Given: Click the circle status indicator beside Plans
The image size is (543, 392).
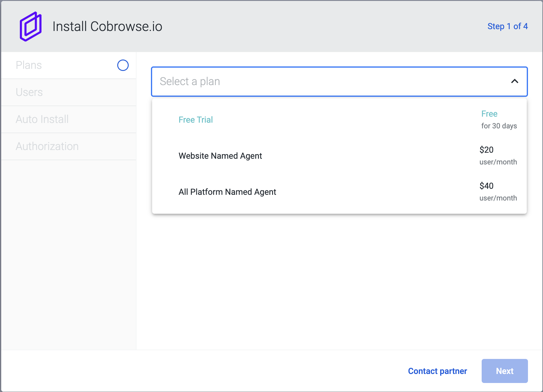Looking at the screenshot, I should point(123,65).
